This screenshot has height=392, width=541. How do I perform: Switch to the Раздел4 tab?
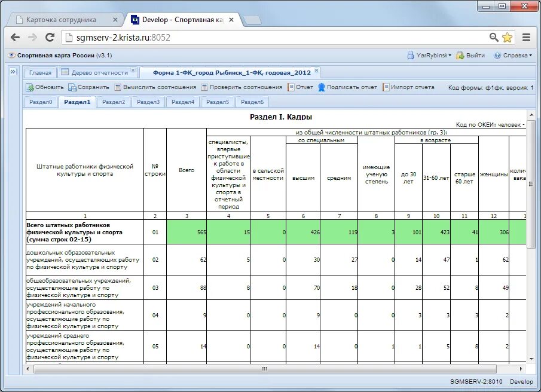183,102
